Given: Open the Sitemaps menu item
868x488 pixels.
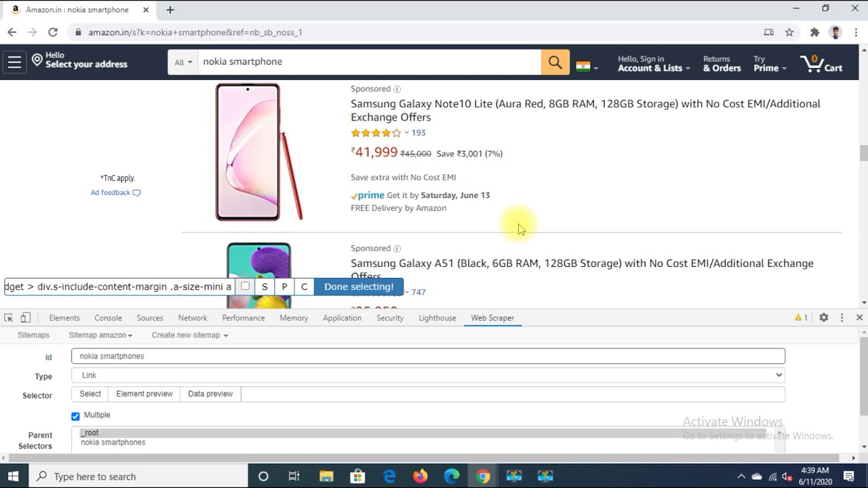Looking at the screenshot, I should tap(33, 335).
